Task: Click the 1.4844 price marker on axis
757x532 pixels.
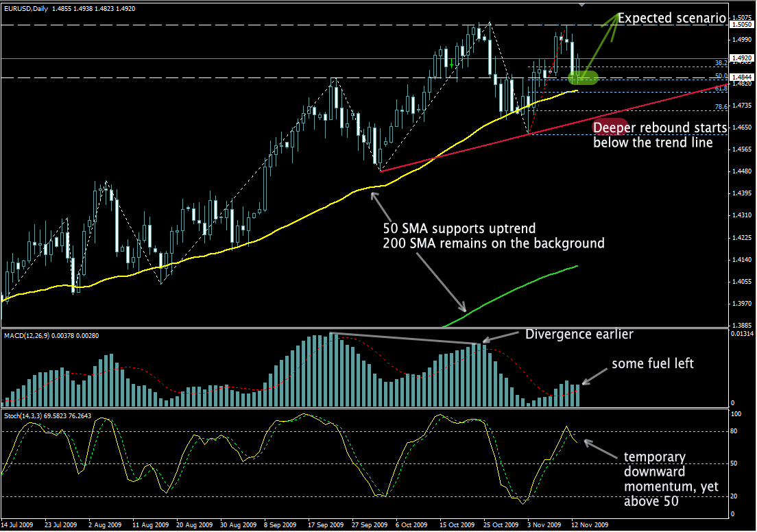Action: pos(740,77)
